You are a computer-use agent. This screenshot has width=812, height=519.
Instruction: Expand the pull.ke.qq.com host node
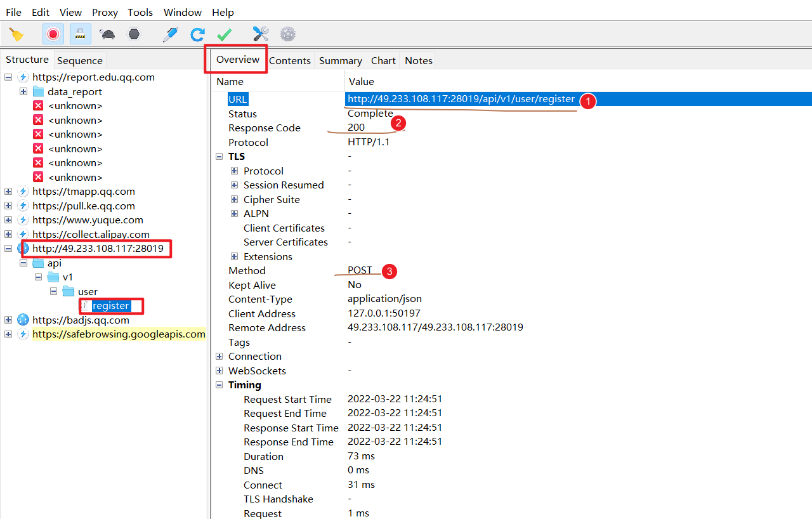tap(8, 206)
